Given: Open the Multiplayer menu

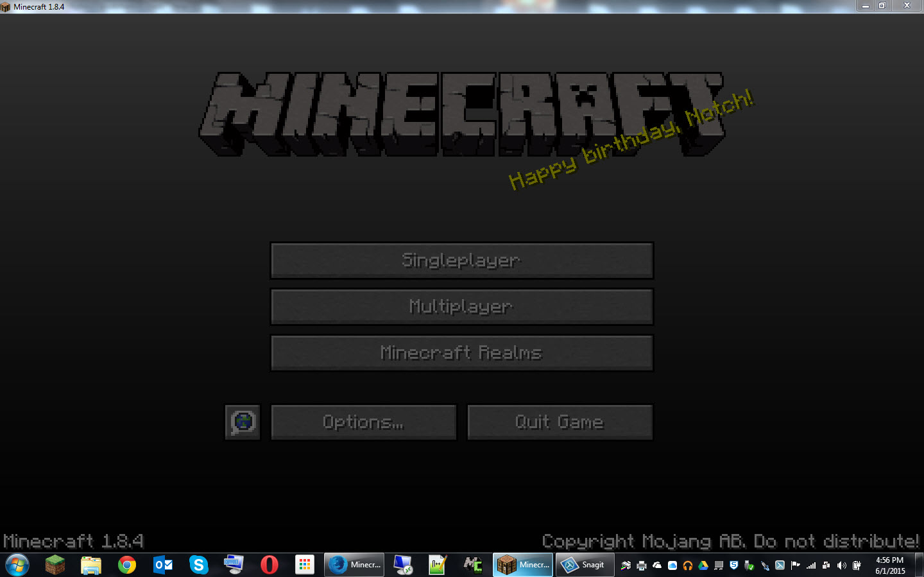Looking at the screenshot, I should pyautogui.click(x=462, y=307).
